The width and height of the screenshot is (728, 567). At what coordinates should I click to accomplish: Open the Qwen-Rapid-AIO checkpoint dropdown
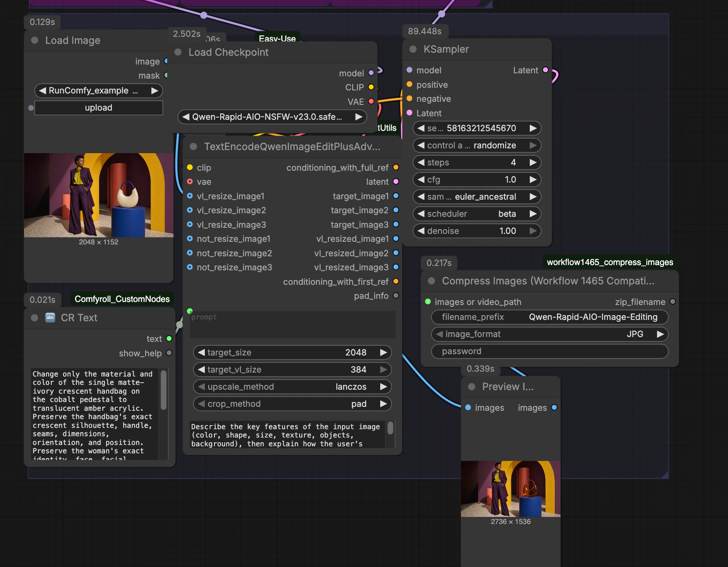click(272, 117)
